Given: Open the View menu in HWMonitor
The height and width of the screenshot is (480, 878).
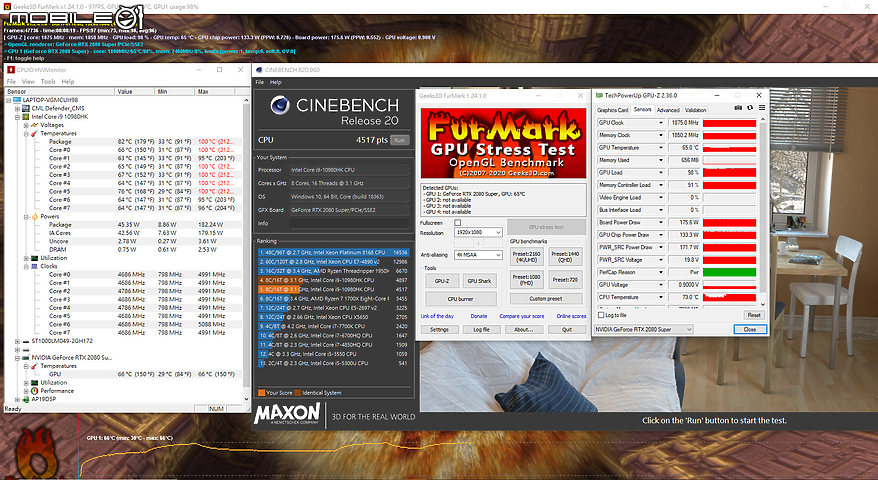Looking at the screenshot, I should coord(28,82).
